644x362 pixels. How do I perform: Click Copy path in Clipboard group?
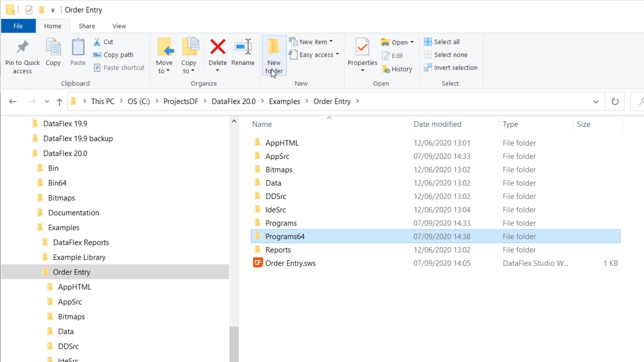point(118,55)
